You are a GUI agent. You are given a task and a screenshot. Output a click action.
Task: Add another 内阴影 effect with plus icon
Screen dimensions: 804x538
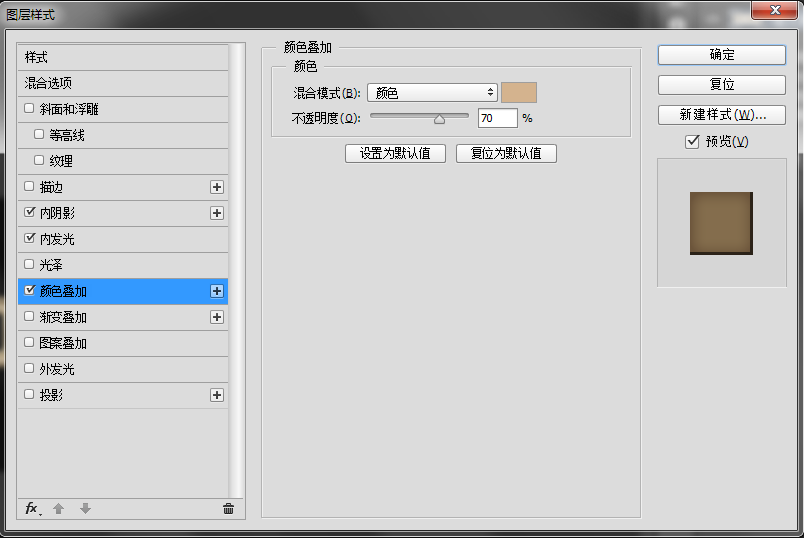(x=217, y=213)
